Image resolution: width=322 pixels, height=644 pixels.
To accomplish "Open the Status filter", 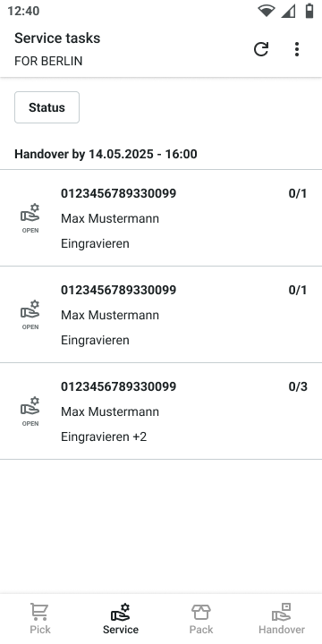I will (47, 107).
